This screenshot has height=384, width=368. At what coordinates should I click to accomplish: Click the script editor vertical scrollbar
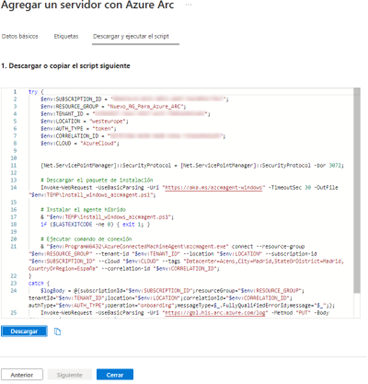click(357, 190)
